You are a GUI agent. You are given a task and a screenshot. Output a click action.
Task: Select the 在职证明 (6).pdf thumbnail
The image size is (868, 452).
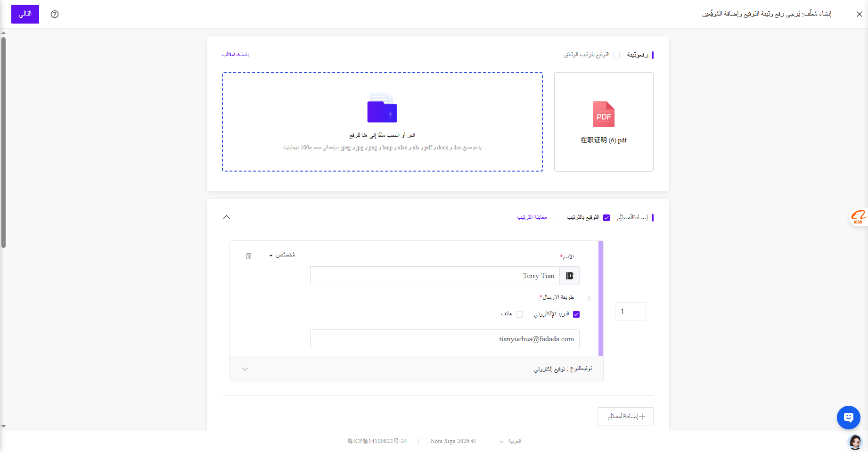pyautogui.click(x=604, y=122)
